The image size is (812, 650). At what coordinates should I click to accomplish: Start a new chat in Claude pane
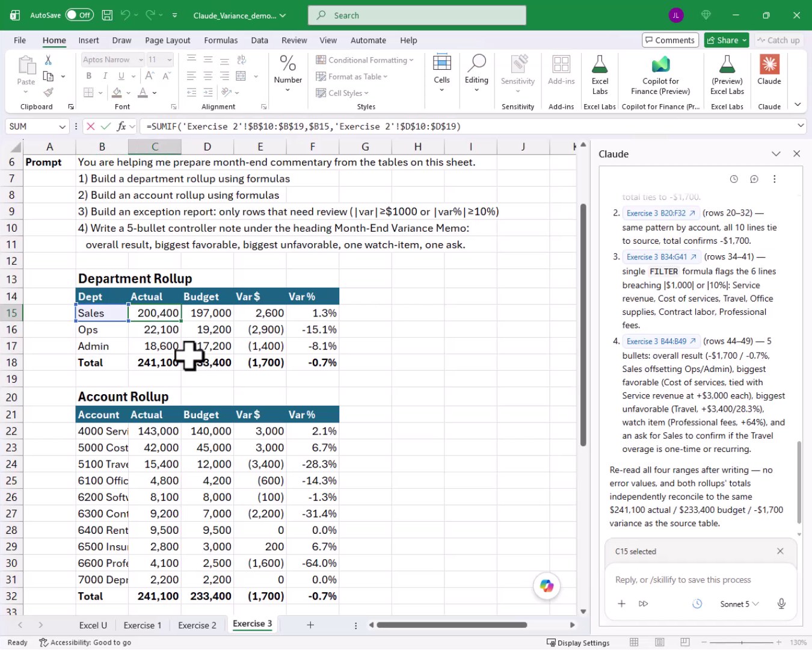click(754, 179)
